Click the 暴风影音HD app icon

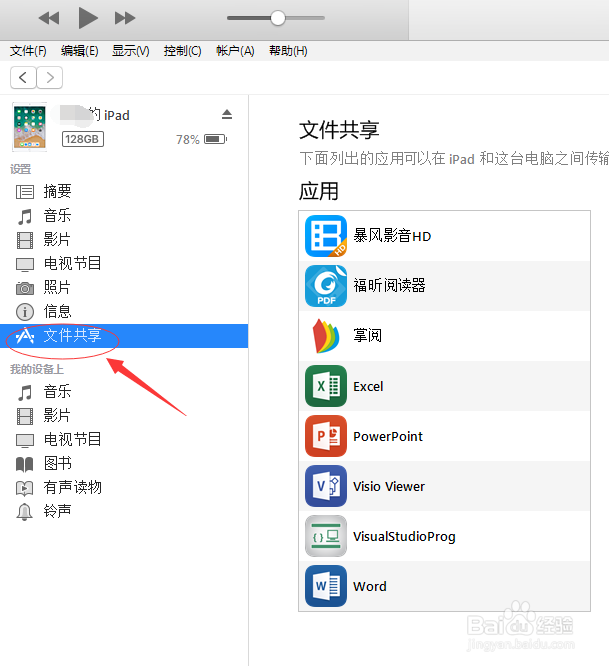[326, 236]
